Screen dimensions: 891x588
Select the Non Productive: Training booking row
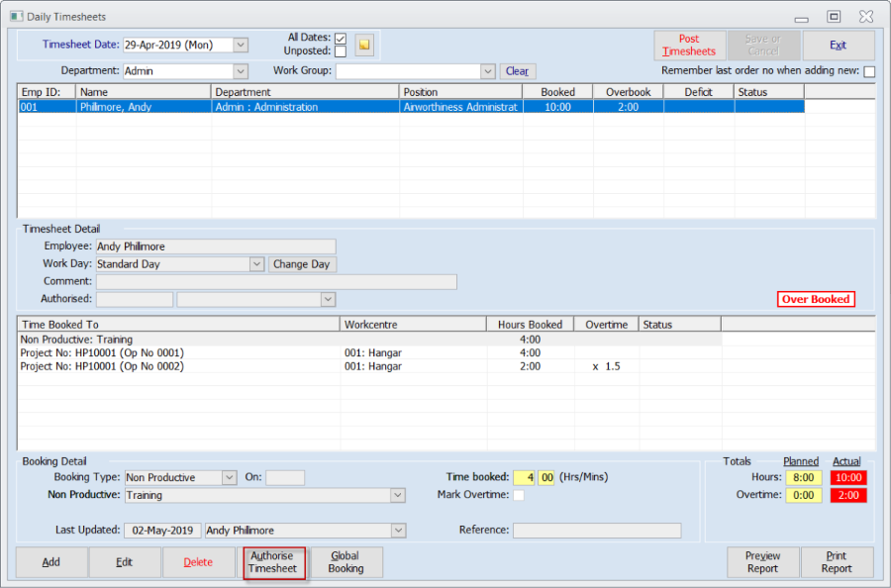click(369, 340)
